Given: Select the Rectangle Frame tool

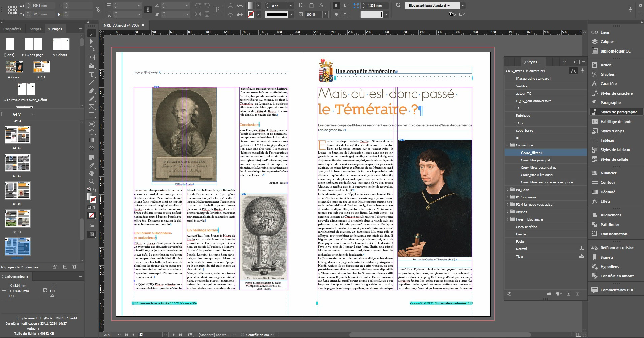Looking at the screenshot, I should click(x=92, y=107).
